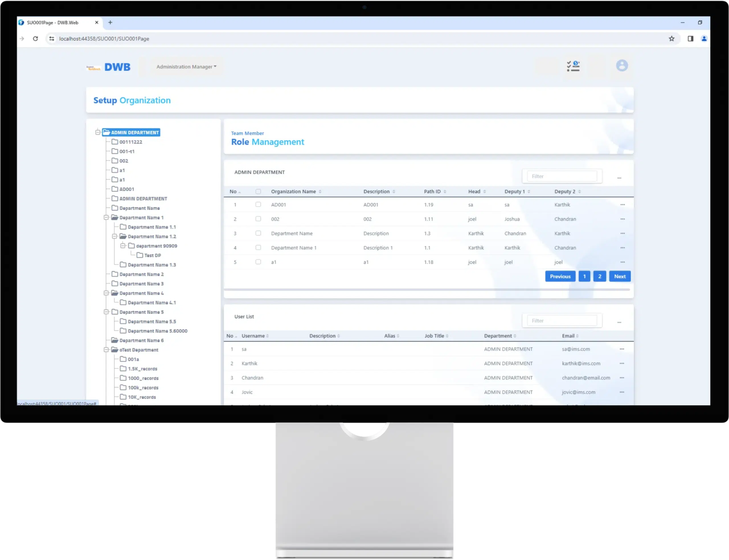This screenshot has height=560, width=729.
Task: Collapse the oTest Department tree node
Action: point(106,350)
